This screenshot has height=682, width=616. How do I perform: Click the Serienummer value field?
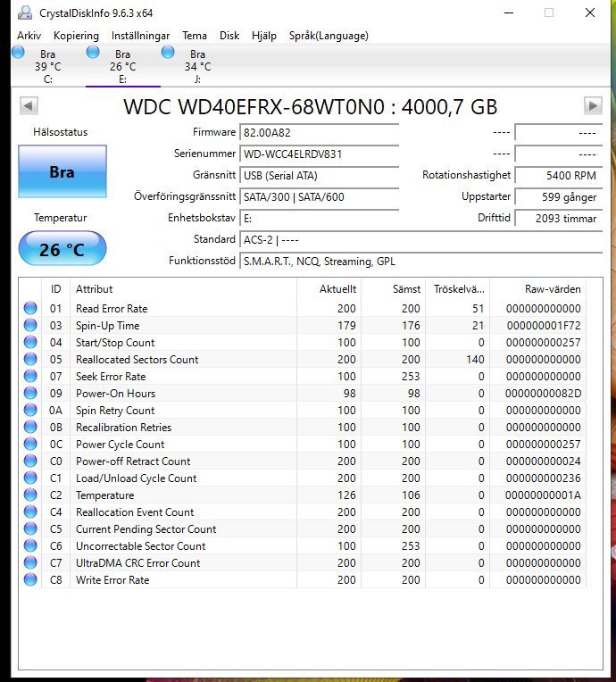319,154
